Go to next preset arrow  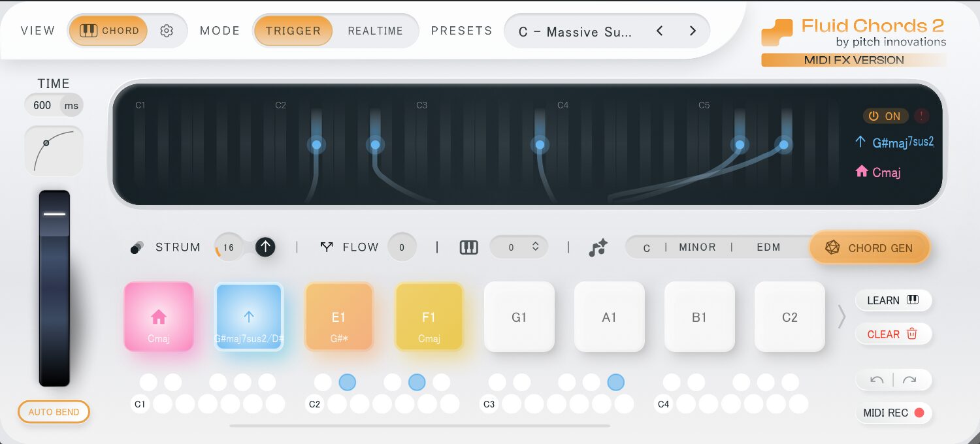[x=693, y=31]
